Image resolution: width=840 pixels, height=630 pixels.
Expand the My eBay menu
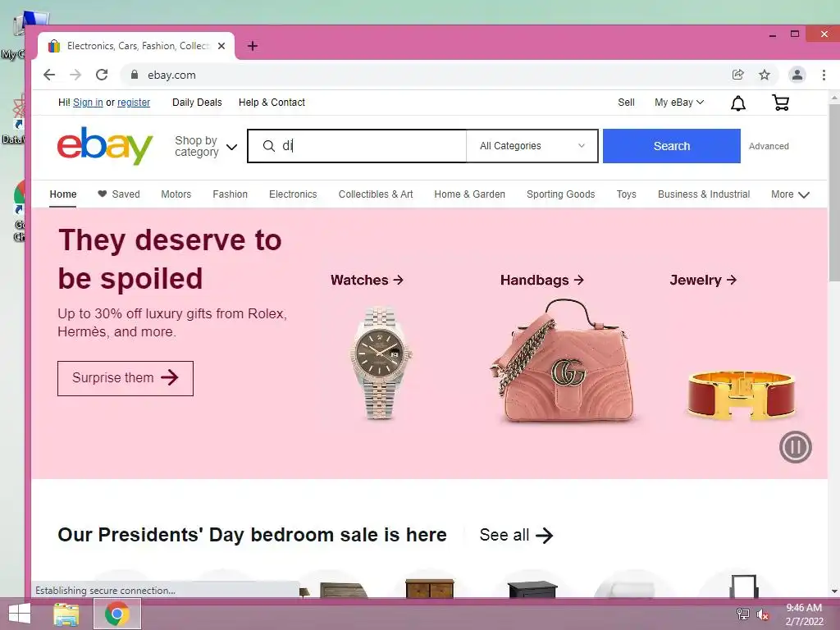coord(678,103)
